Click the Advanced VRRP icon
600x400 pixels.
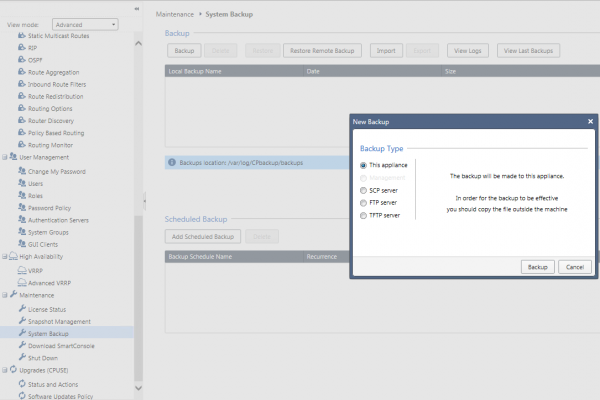coord(21,282)
